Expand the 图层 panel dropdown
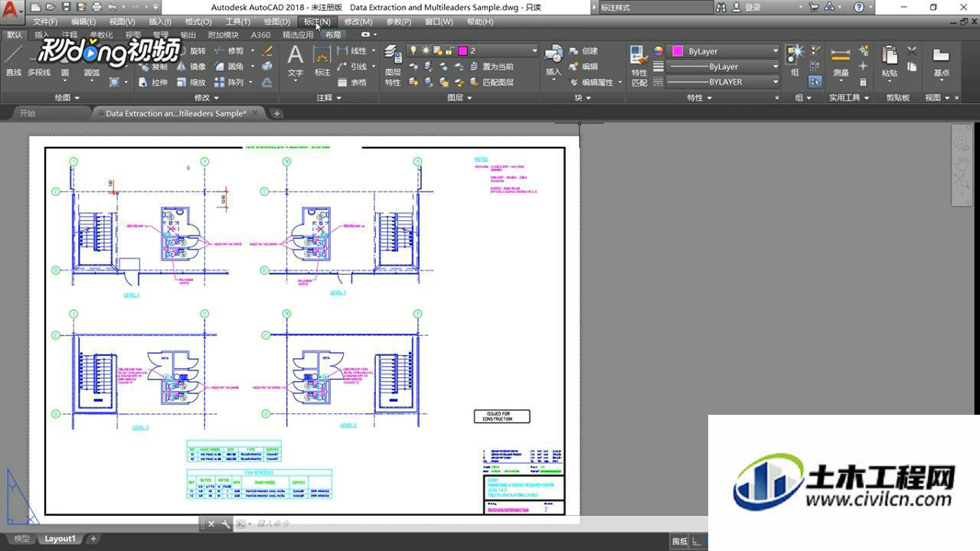 pos(460,98)
